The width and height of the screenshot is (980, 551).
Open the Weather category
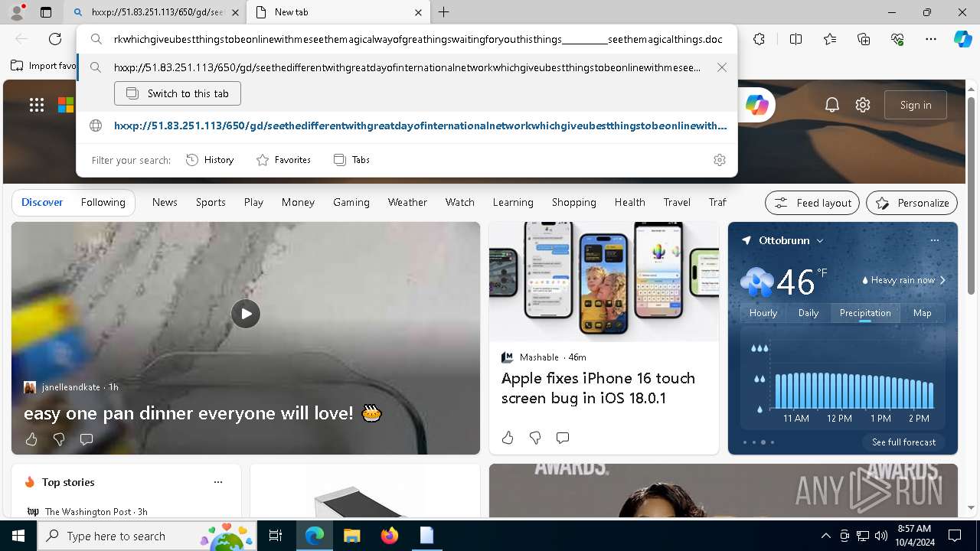click(407, 202)
